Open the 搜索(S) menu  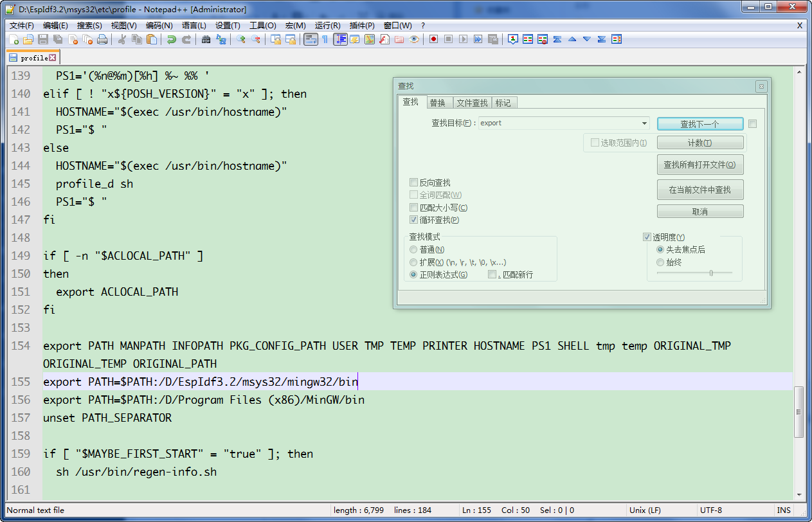click(x=89, y=25)
